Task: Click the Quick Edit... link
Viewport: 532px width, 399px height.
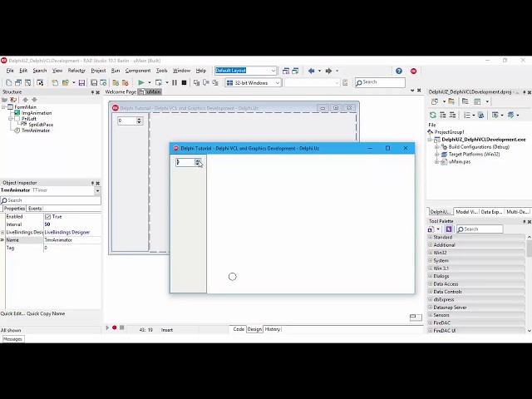Action: point(12,313)
